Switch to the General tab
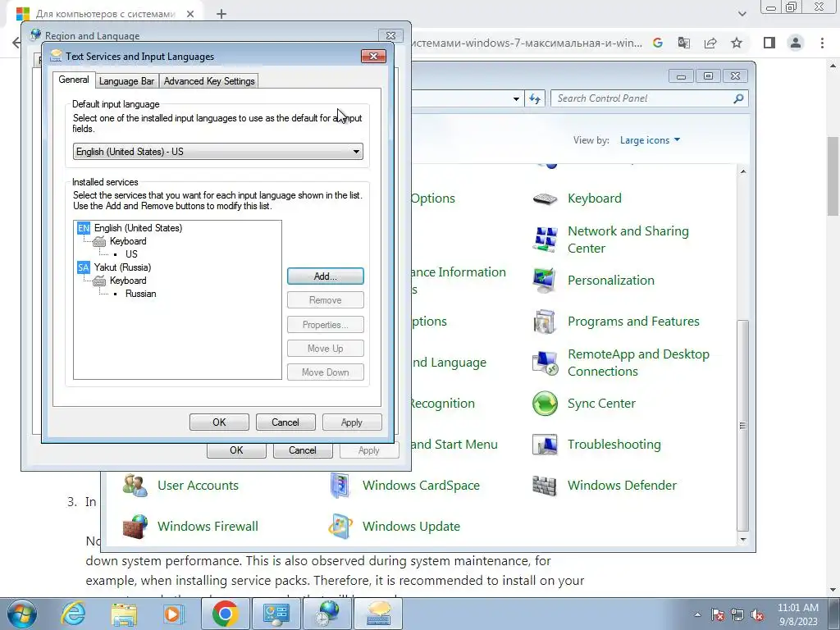 [x=74, y=80]
